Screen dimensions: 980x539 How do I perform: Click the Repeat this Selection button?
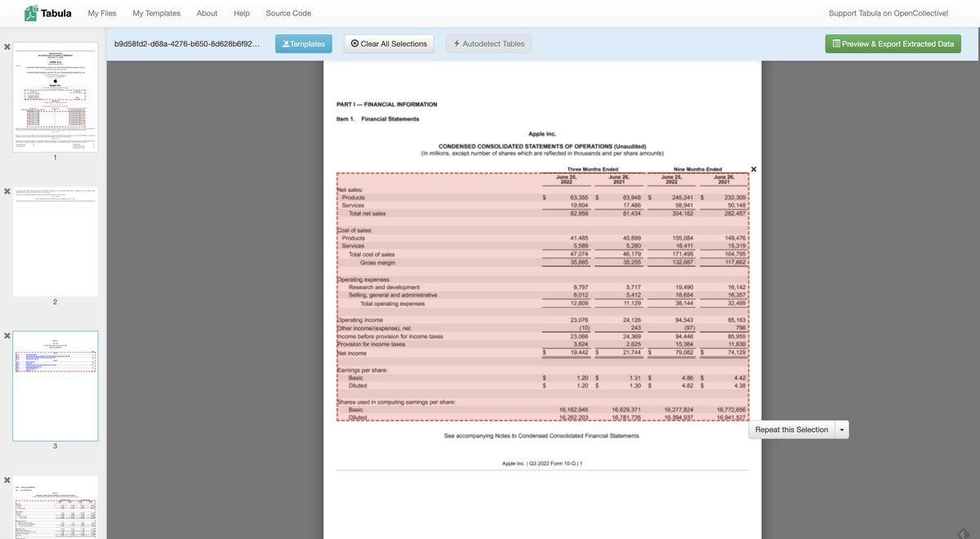click(x=791, y=430)
